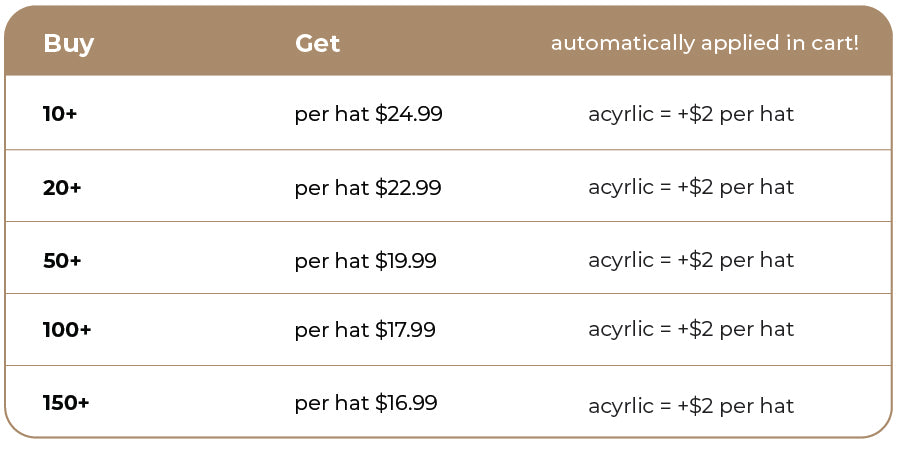Select the 10+ quantity tier
The height and width of the screenshot is (452, 899).
click(60, 114)
